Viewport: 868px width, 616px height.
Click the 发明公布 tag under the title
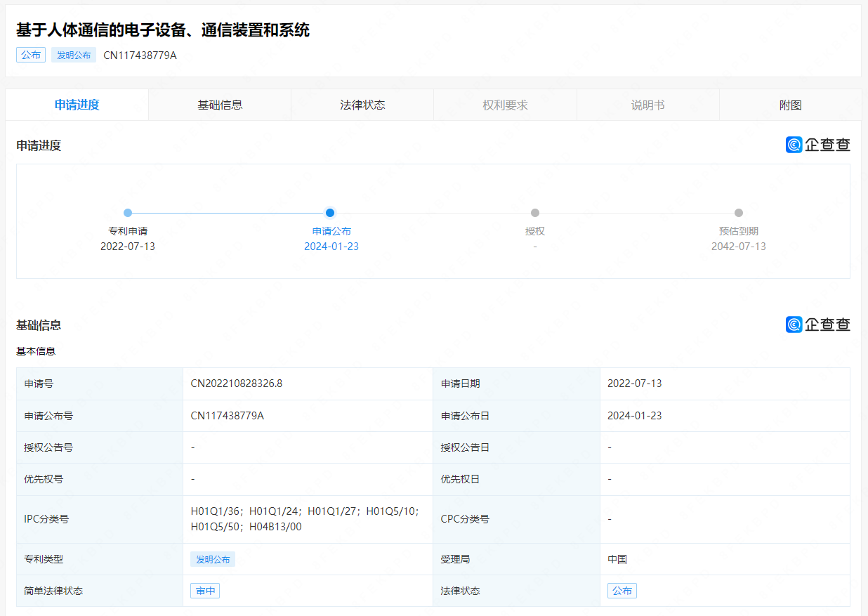(x=74, y=55)
